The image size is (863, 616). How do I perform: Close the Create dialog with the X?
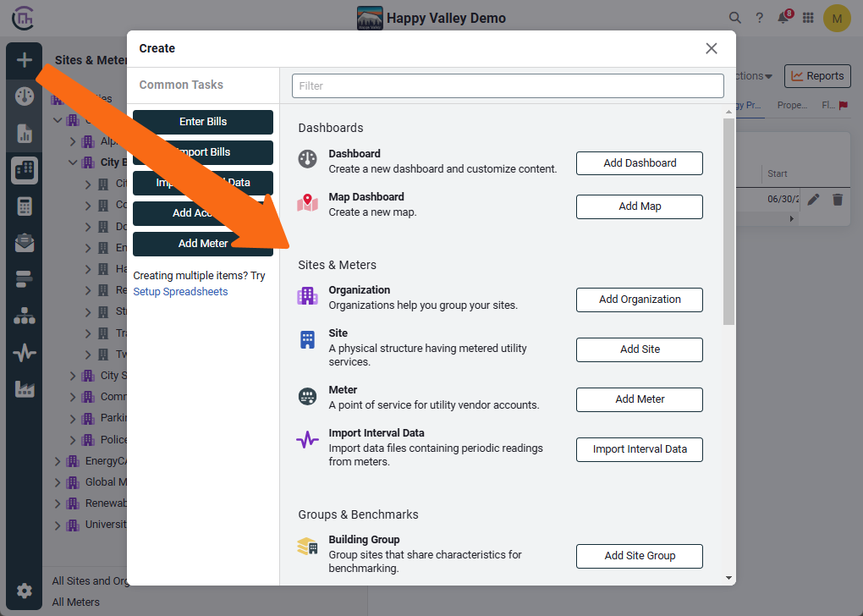[711, 48]
